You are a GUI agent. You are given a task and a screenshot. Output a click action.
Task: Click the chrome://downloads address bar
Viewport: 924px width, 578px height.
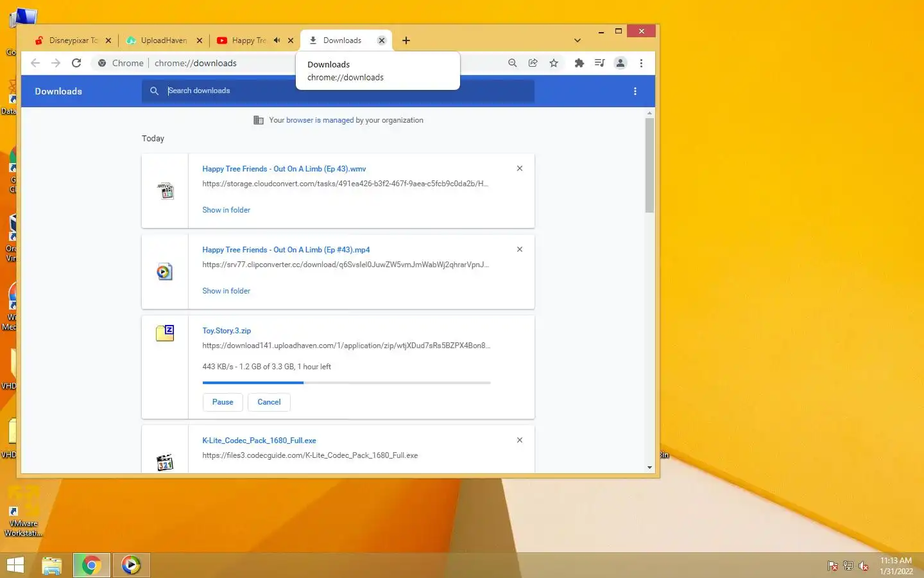(x=196, y=63)
